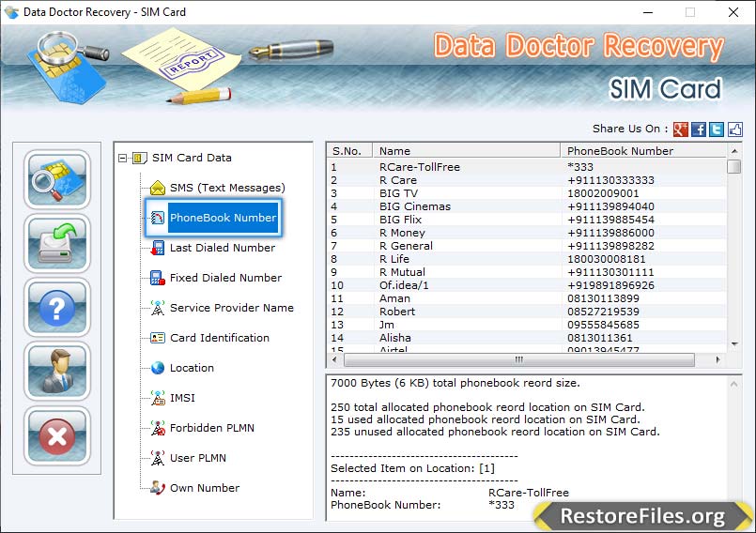Select the R Life contact row
Image resolution: width=756 pixels, height=533 pixels.
(527, 259)
